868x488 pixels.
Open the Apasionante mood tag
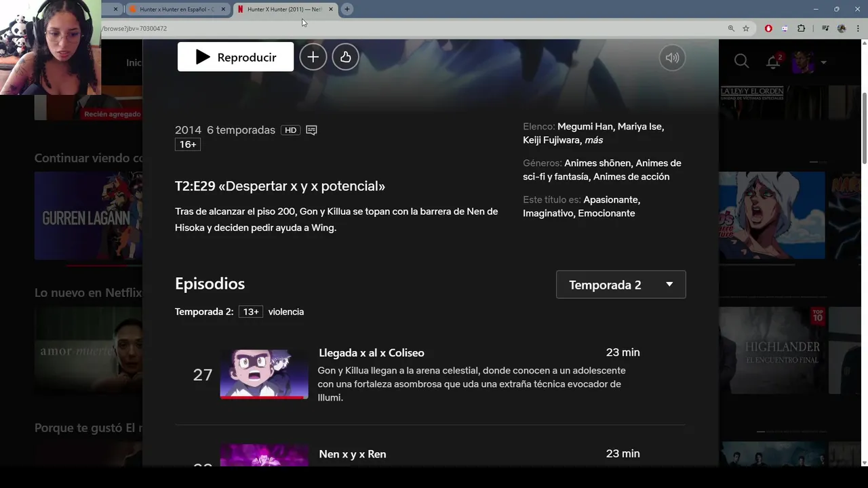point(611,200)
